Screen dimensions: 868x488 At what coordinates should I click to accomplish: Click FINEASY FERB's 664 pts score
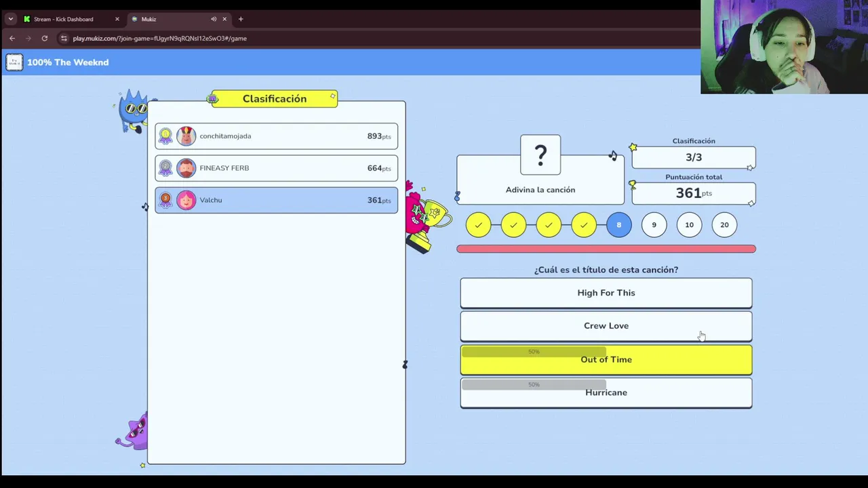379,168
